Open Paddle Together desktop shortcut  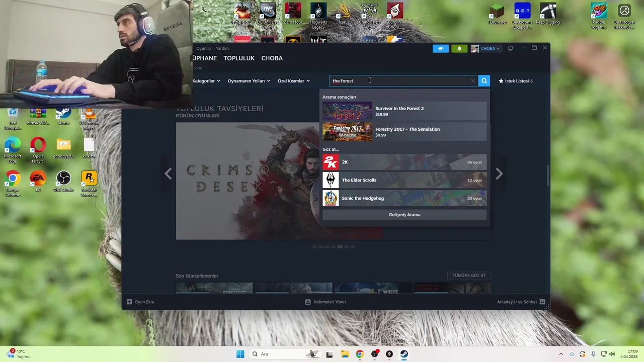(x=599, y=16)
